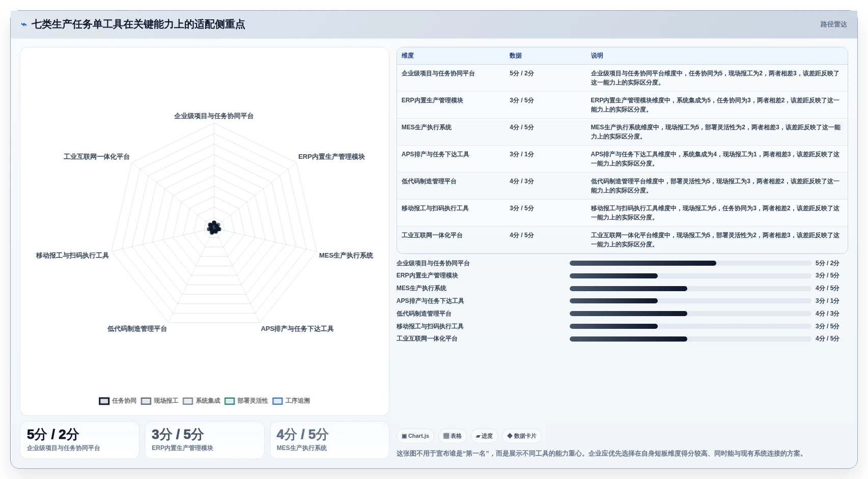The height and width of the screenshot is (479, 868).
Task: Hide the 部署灵活性 series via its legend label
Action: pyautogui.click(x=253, y=401)
